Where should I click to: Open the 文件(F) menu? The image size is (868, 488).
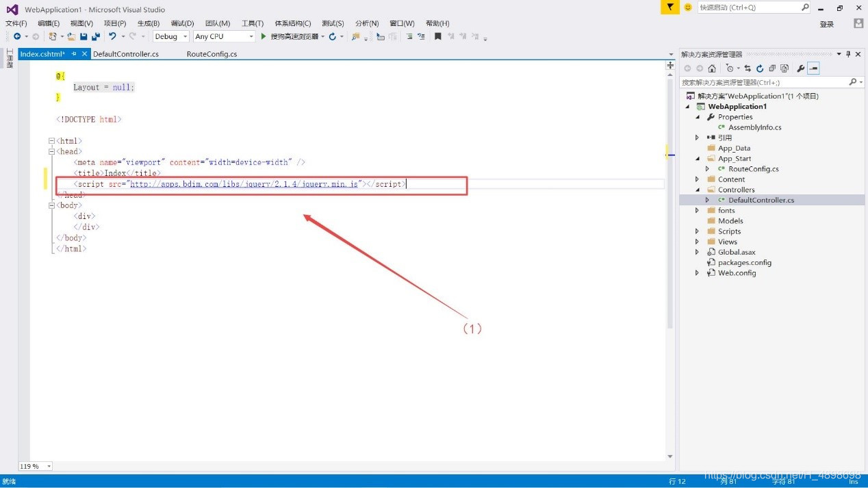coord(16,23)
